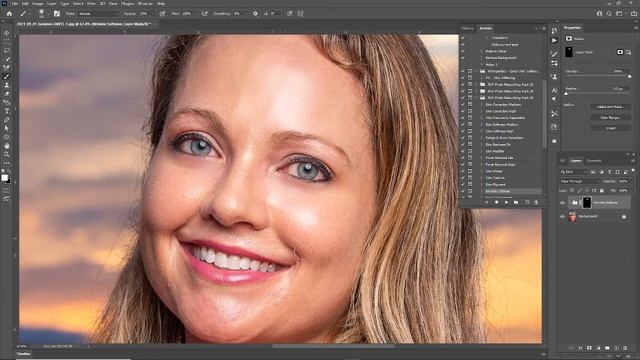Select the Zoom tool in left toolbar
This screenshot has height=360, width=640.
(7, 154)
